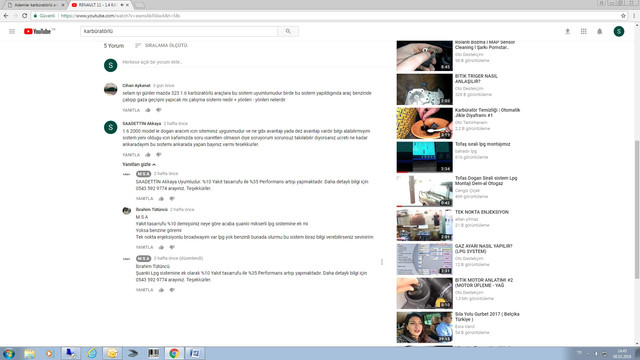Close the RENAULT 11 browser tab
Viewport: 640px width, 360px height.
pyautogui.click(x=127, y=5)
